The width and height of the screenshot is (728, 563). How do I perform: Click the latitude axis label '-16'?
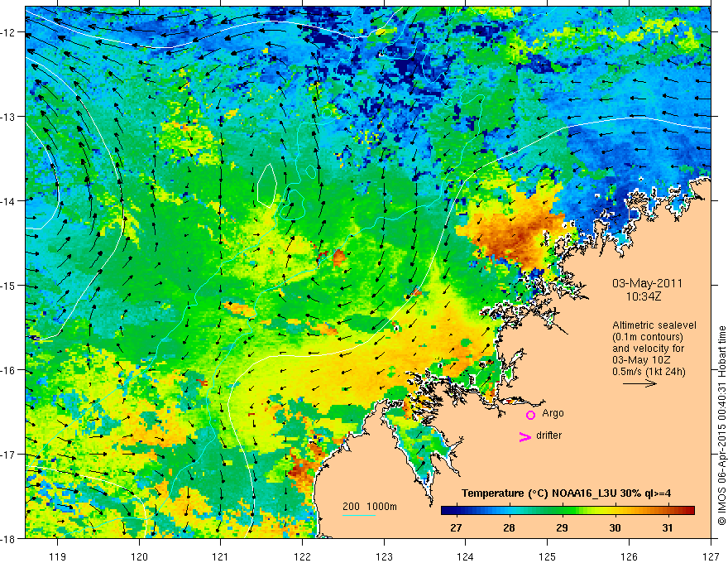pos(8,370)
